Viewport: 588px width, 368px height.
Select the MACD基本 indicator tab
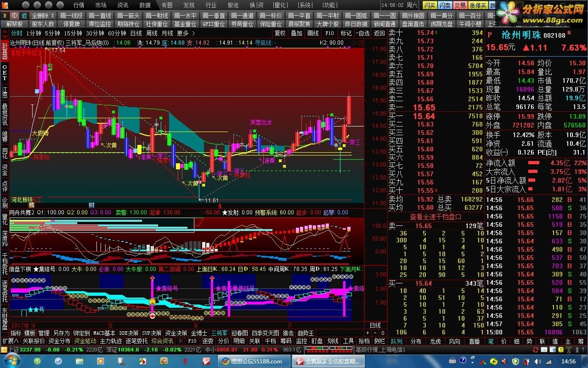[104, 333]
